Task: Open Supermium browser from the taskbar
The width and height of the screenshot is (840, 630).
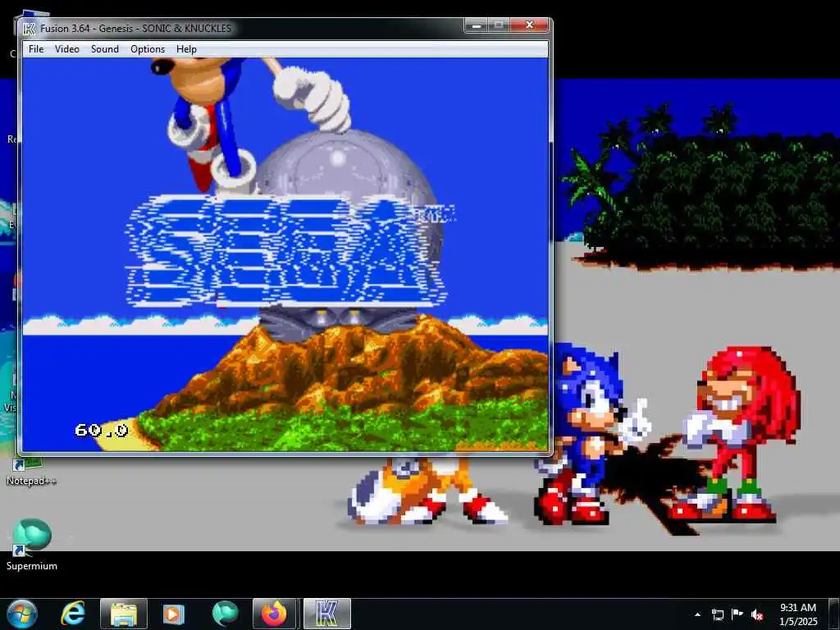Action: (x=225, y=614)
